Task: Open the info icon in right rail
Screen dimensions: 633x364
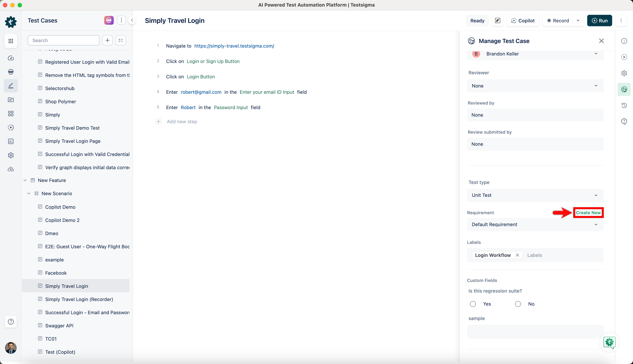Action: click(x=624, y=41)
